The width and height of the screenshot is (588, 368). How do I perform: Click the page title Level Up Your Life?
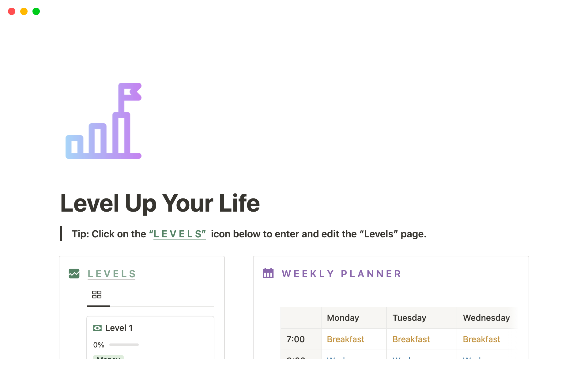160,203
